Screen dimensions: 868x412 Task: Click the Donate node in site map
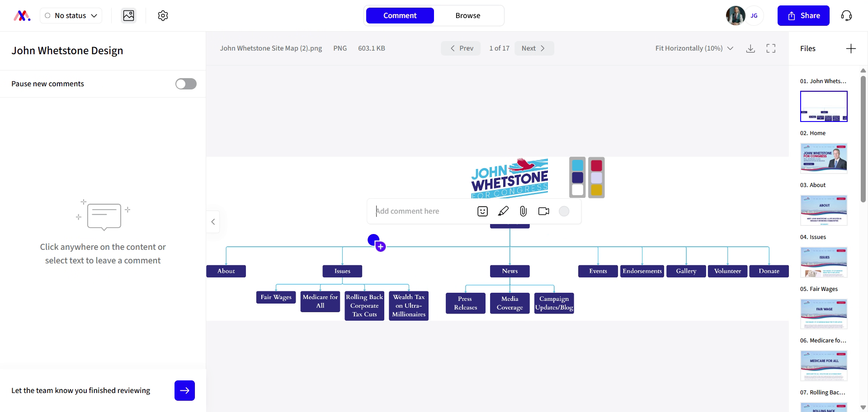click(x=769, y=271)
